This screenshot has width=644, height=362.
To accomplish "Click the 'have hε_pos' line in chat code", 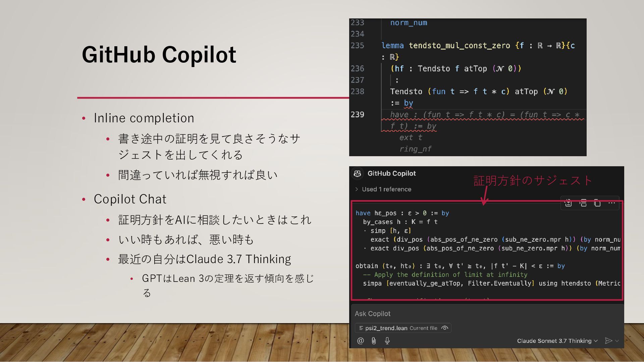I will click(x=402, y=213).
